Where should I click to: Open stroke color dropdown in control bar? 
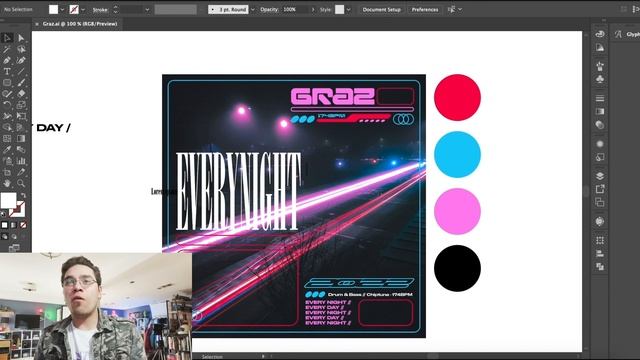[83, 10]
